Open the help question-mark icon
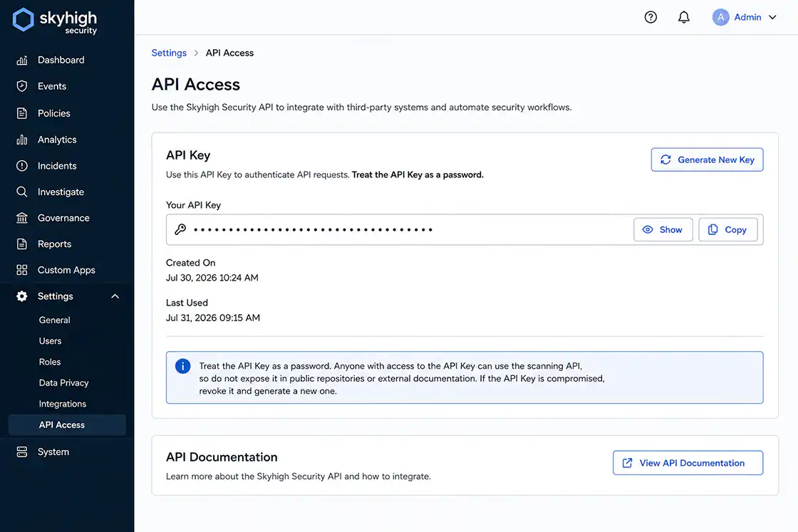Image resolution: width=798 pixels, height=532 pixels. pyautogui.click(x=651, y=17)
